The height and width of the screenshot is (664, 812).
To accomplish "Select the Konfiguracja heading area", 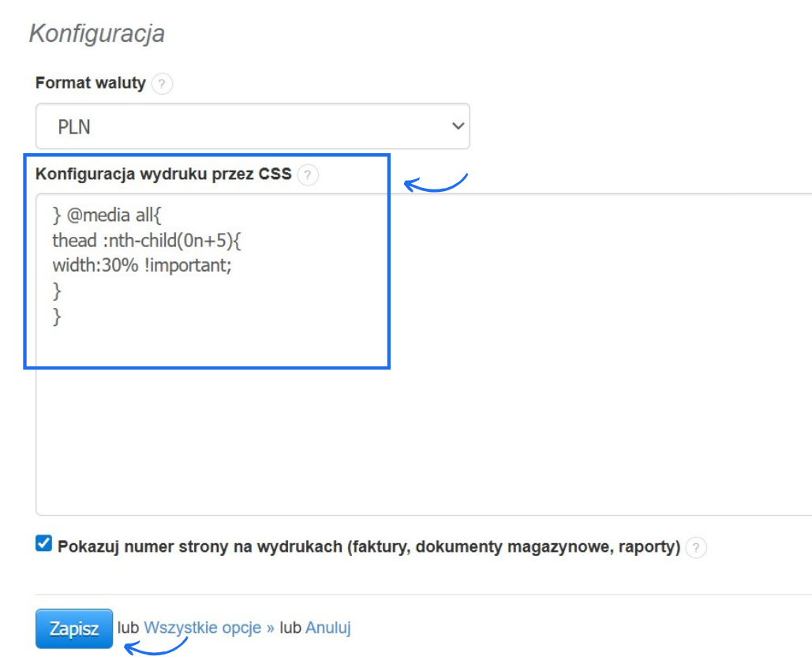I will 96,33.
